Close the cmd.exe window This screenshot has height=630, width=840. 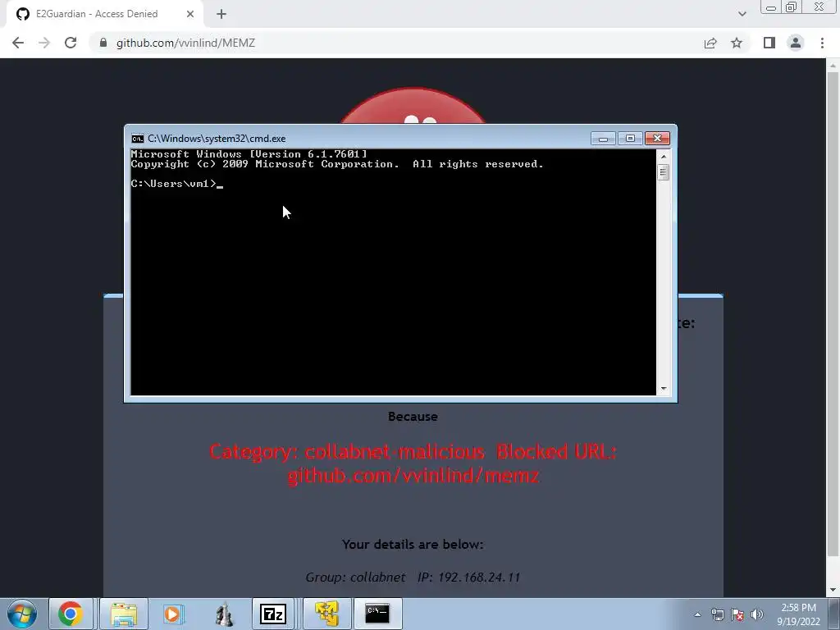coord(657,139)
